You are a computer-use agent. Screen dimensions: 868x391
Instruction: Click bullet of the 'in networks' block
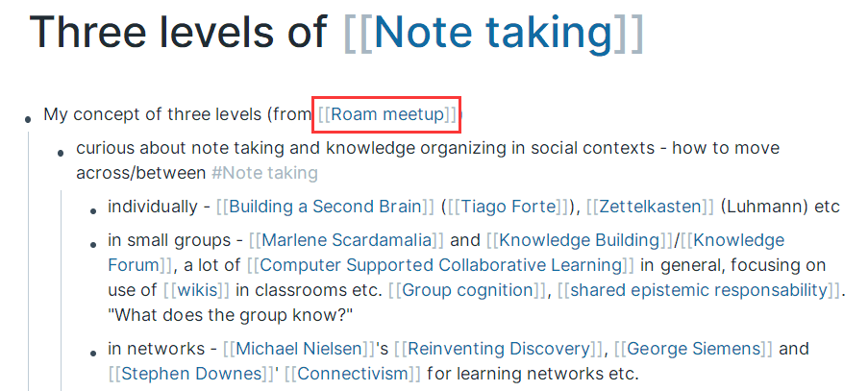(x=94, y=352)
